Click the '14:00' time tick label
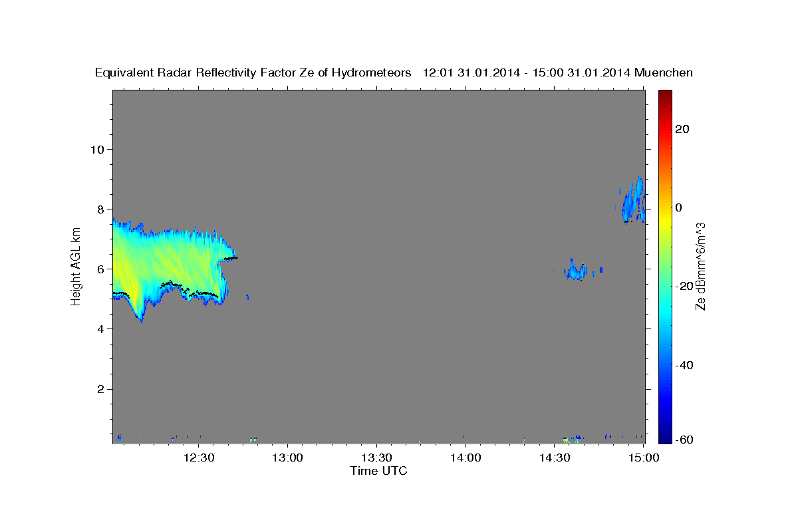Viewport: 798px width, 532px height. (x=465, y=458)
